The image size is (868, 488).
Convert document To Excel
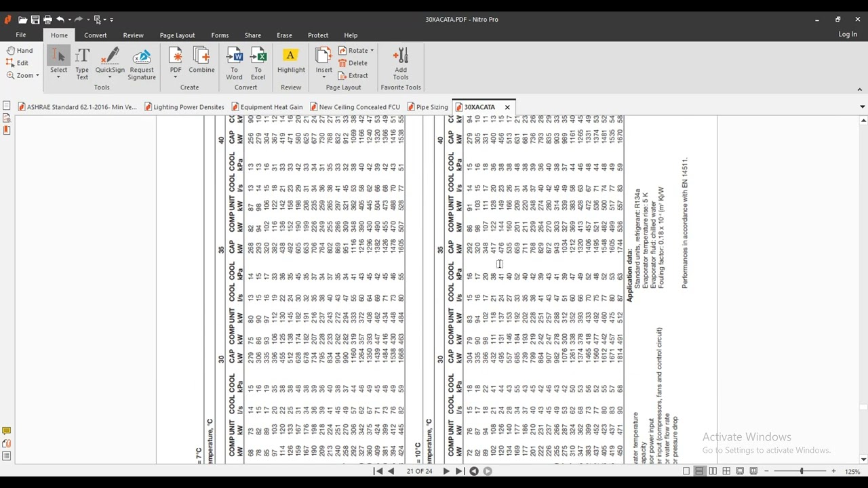coord(258,64)
